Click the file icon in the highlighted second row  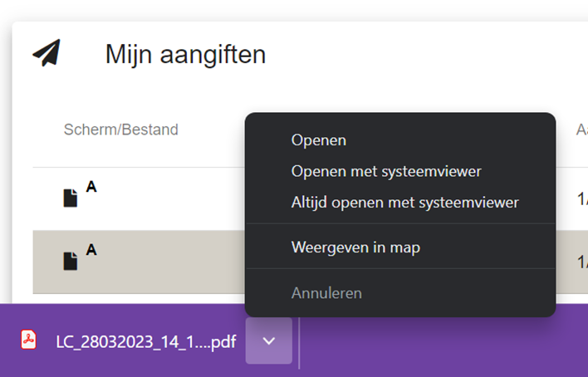click(70, 261)
